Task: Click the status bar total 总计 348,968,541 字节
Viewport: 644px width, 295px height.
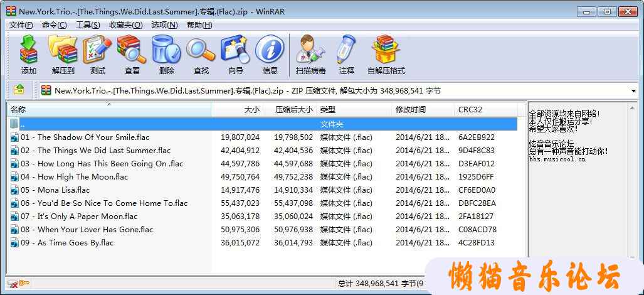Action: click(x=381, y=284)
